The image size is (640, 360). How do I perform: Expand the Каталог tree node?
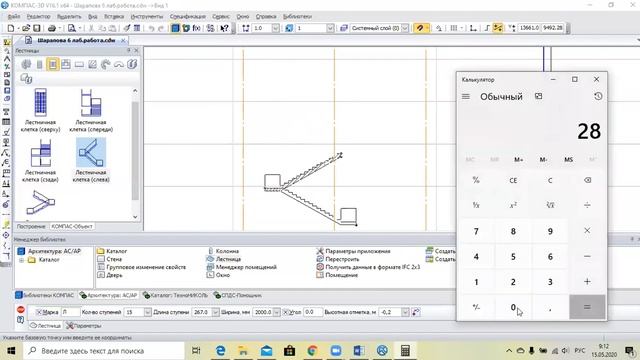(x=21, y=260)
